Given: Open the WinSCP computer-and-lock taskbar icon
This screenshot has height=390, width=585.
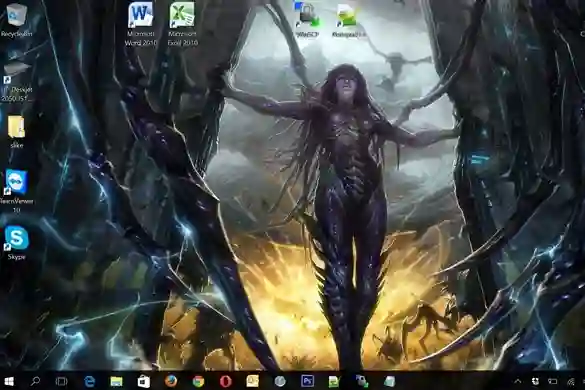Looking at the screenshot, I should pyautogui.click(x=362, y=381).
